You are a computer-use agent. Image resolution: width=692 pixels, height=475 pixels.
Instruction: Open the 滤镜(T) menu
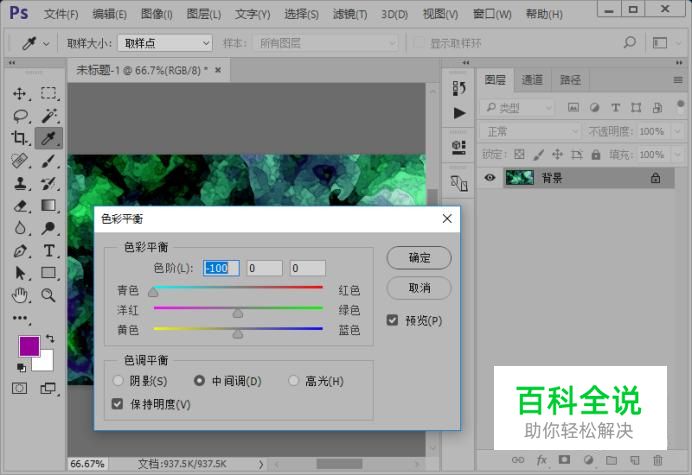tap(350, 14)
